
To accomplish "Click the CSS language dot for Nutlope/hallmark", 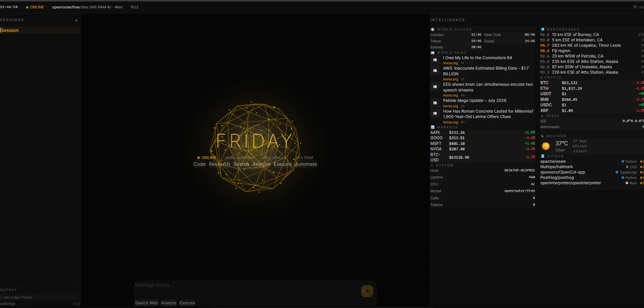I will pyautogui.click(x=627, y=167).
